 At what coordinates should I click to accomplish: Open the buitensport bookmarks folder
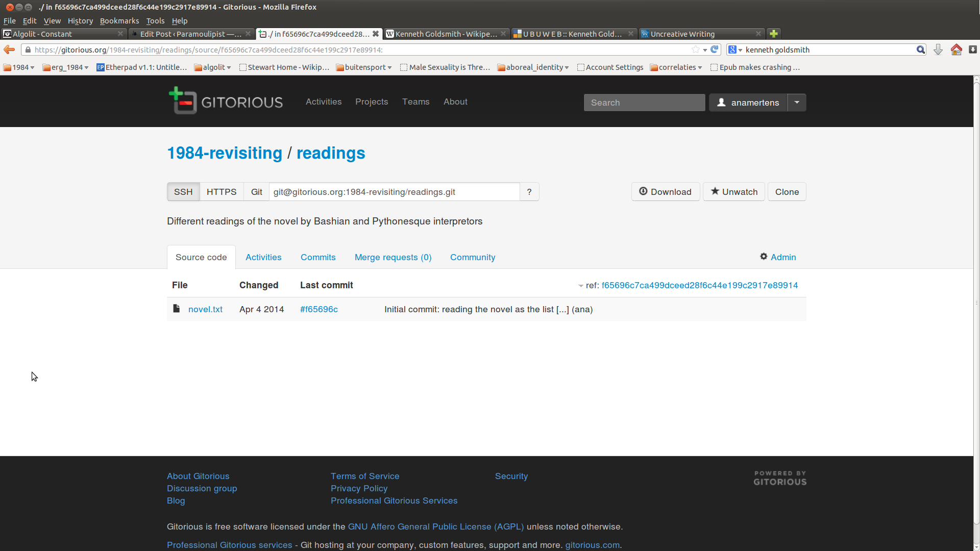click(x=364, y=67)
